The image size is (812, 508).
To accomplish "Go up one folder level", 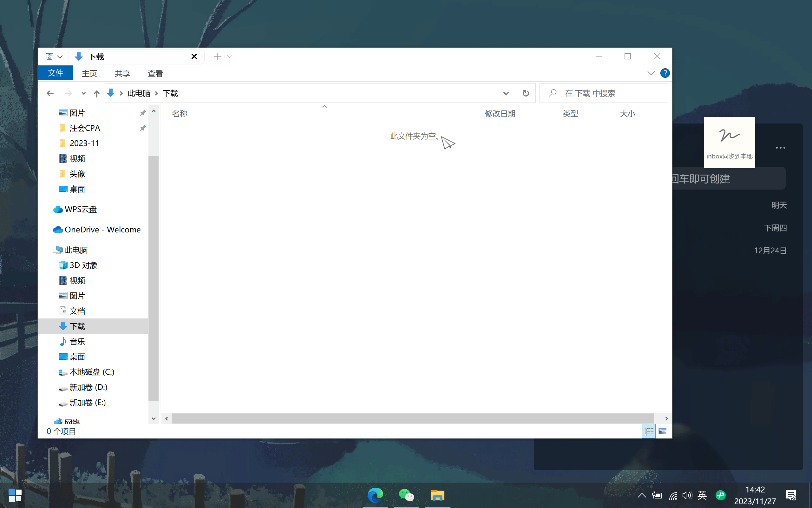I will point(97,93).
